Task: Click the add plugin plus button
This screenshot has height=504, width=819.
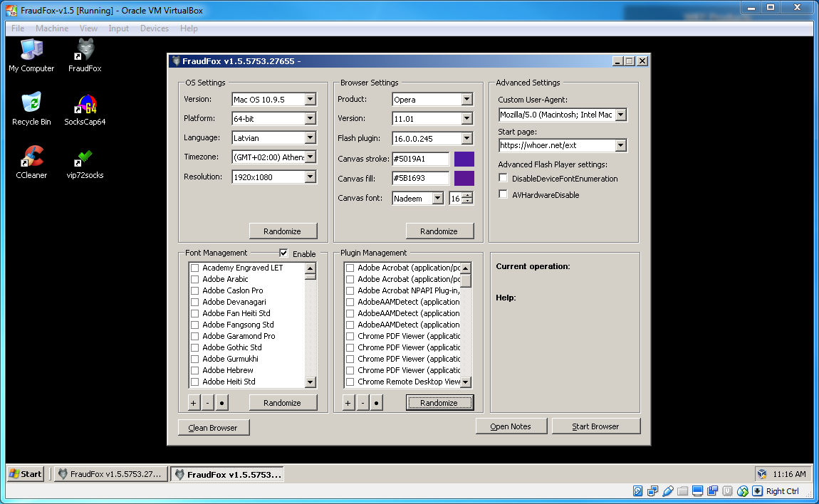Action: point(348,403)
